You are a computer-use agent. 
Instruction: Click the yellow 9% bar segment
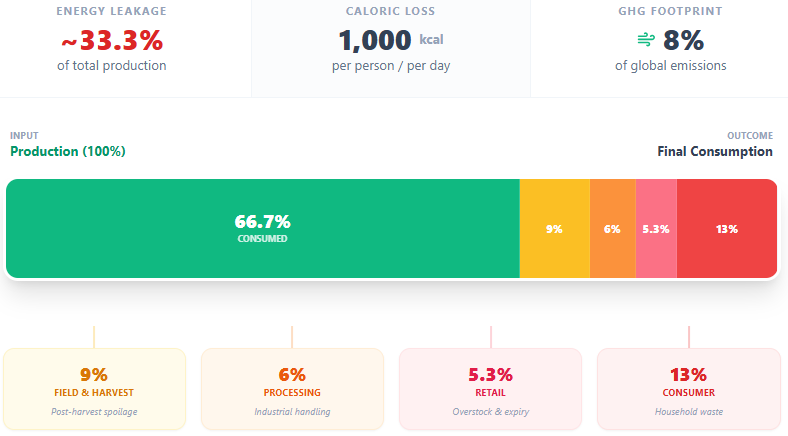(x=554, y=228)
